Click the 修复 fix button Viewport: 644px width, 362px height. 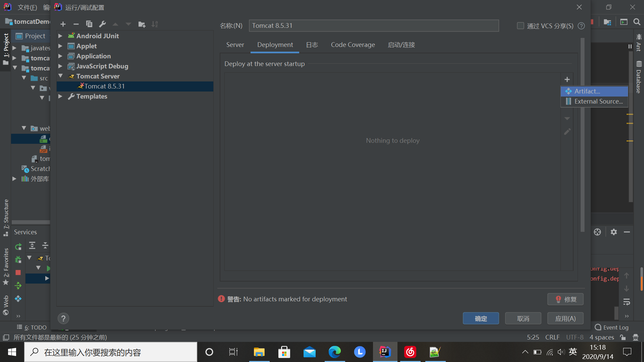tap(565, 299)
